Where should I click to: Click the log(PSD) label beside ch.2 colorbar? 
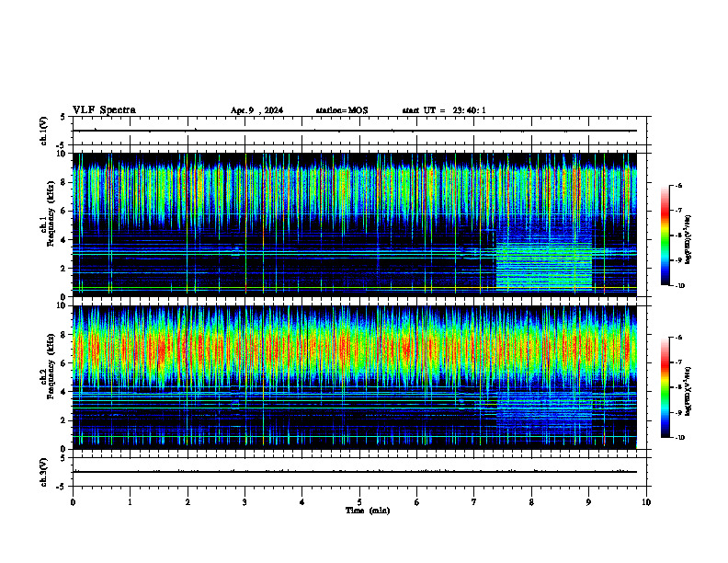click(688, 391)
